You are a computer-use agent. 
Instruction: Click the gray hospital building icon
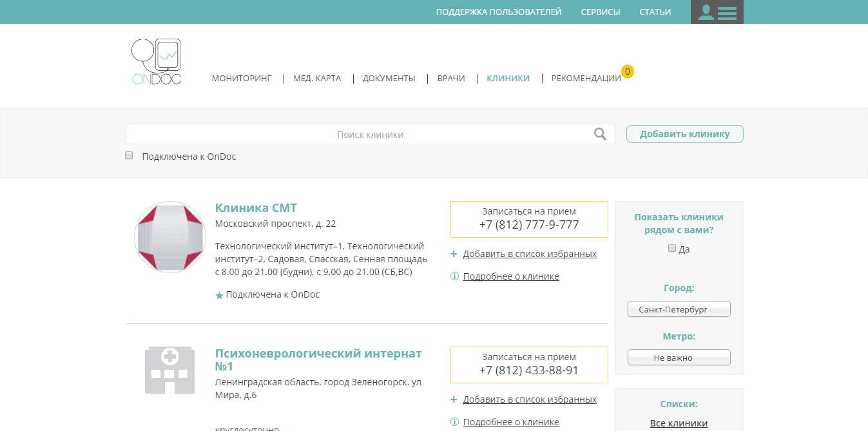(170, 370)
